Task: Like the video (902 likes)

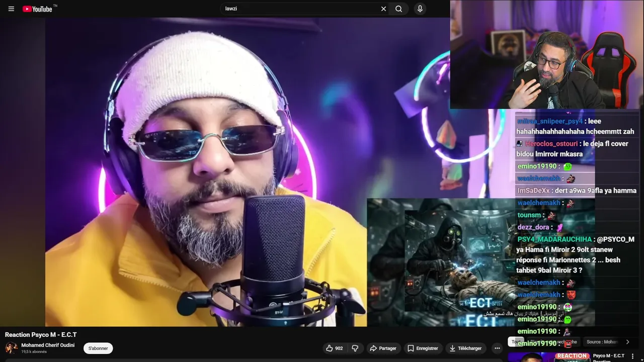Action: (334, 348)
